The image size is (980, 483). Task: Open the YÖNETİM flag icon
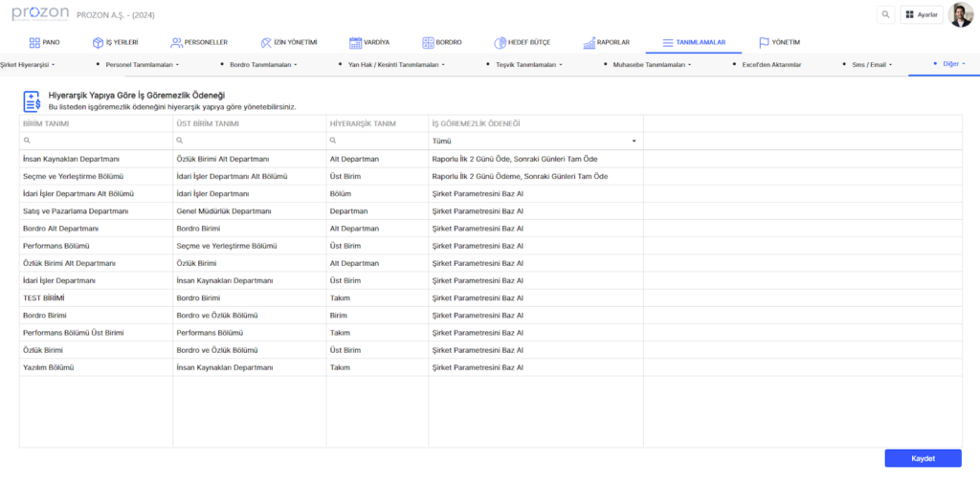pyautogui.click(x=764, y=43)
